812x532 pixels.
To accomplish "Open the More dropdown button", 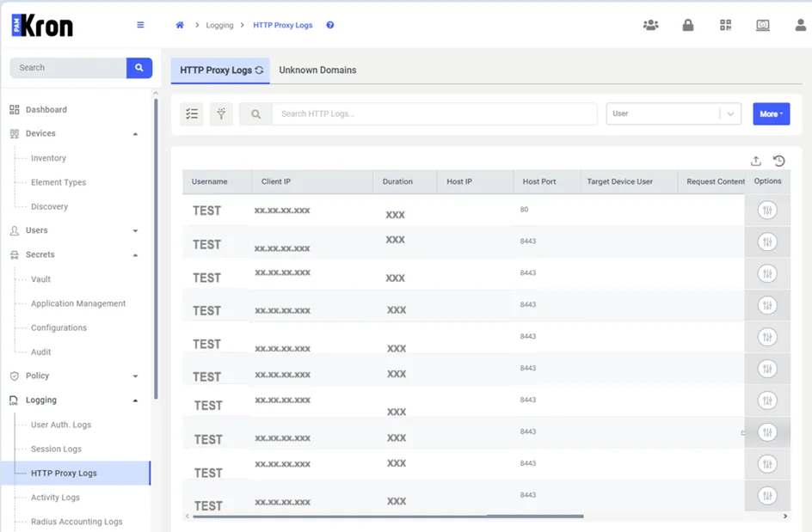I will click(771, 113).
